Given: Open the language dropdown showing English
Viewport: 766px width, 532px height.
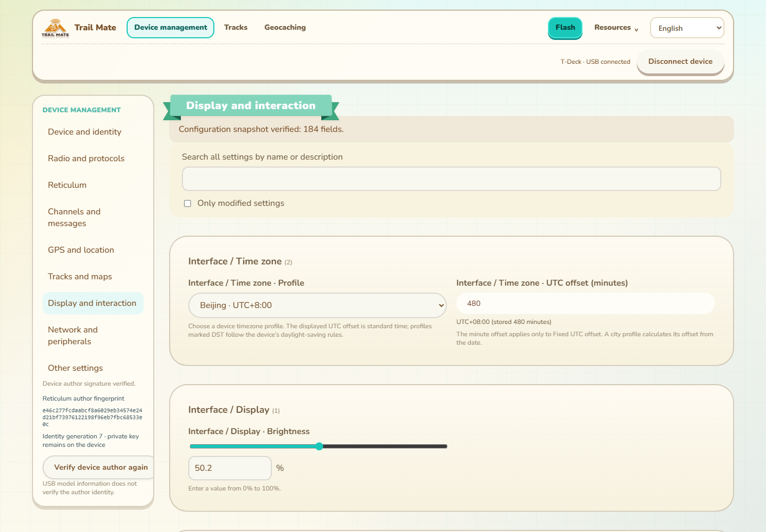Looking at the screenshot, I should click(x=687, y=28).
